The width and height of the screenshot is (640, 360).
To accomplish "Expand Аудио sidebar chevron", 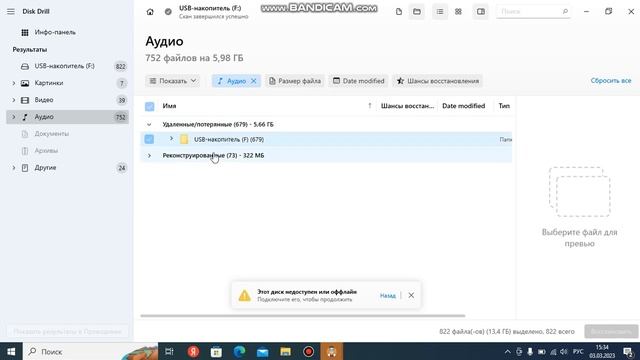I will click(13, 117).
